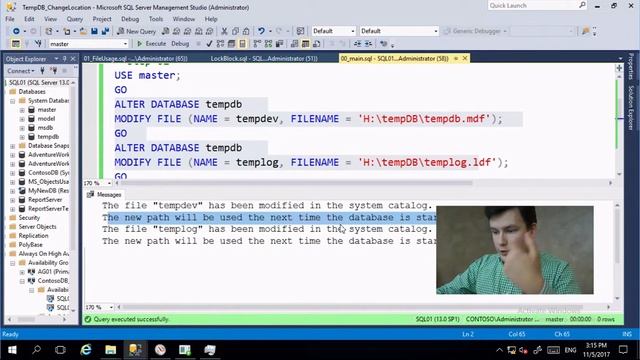Click the Save file icon in toolbar
The width and height of the screenshot is (640, 360).
click(94, 31)
